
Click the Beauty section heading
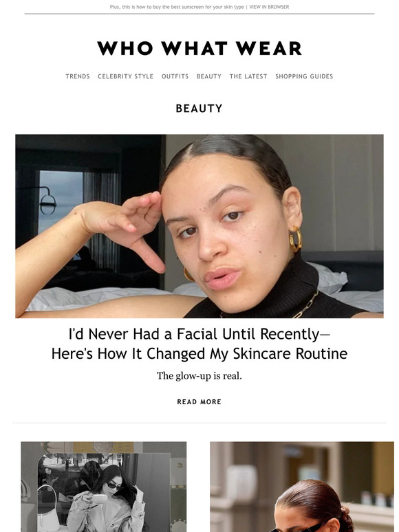click(199, 108)
